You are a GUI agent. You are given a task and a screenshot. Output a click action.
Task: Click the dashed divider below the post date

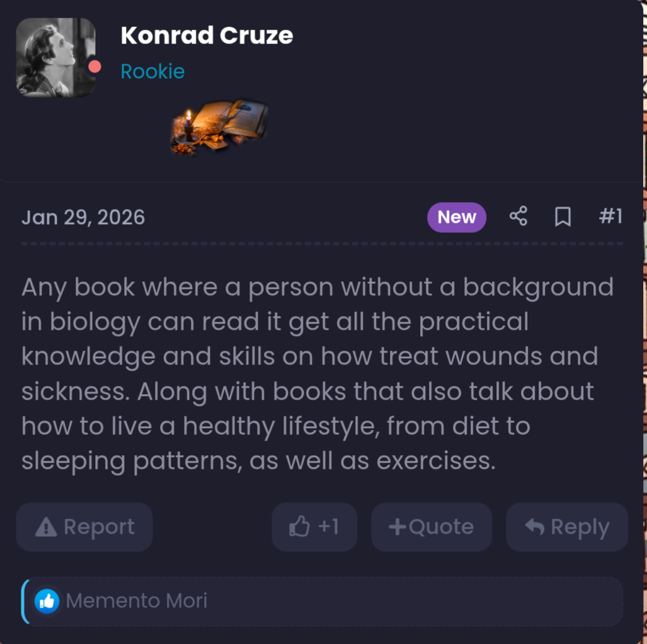[x=321, y=243]
